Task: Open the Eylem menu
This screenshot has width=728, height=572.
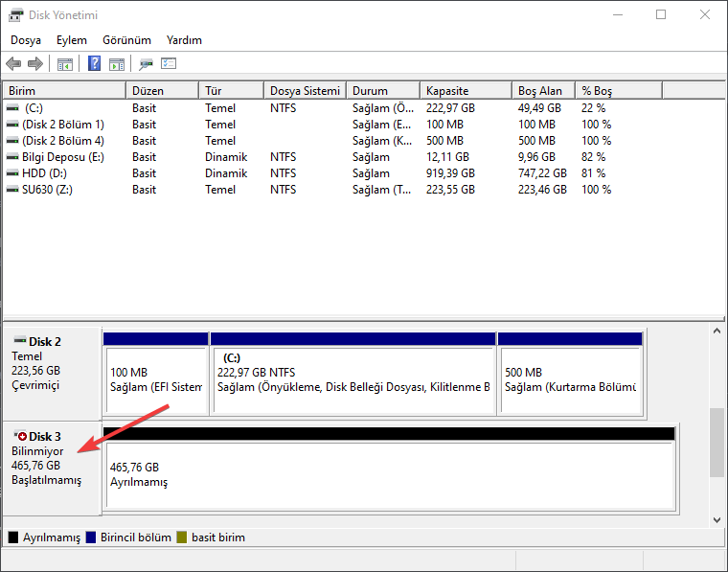Action: click(x=72, y=40)
